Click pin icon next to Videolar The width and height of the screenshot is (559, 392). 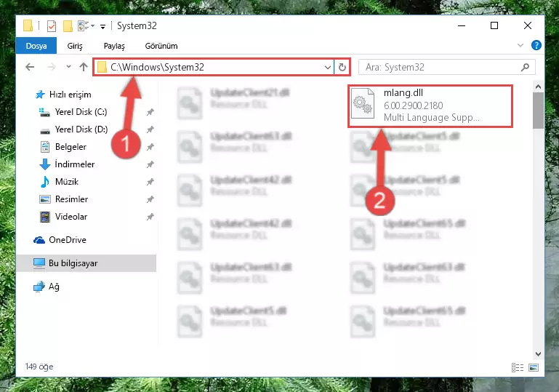click(150, 217)
